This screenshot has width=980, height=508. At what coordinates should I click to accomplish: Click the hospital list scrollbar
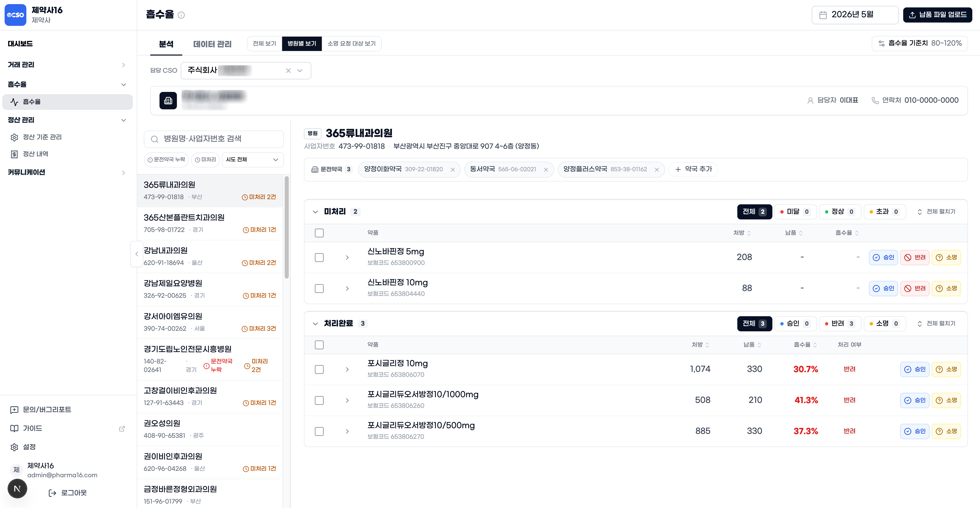286,227
